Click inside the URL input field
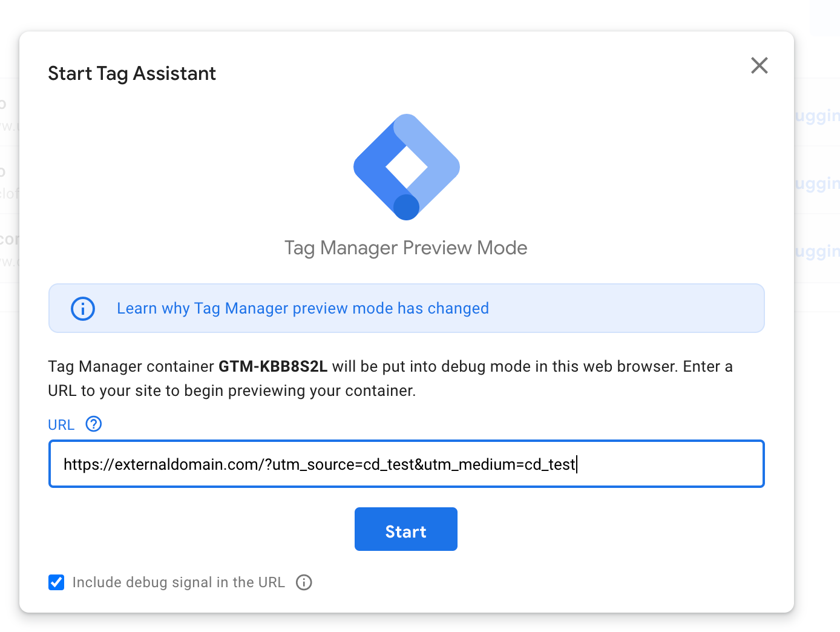This screenshot has height=632, width=840. pos(407,464)
